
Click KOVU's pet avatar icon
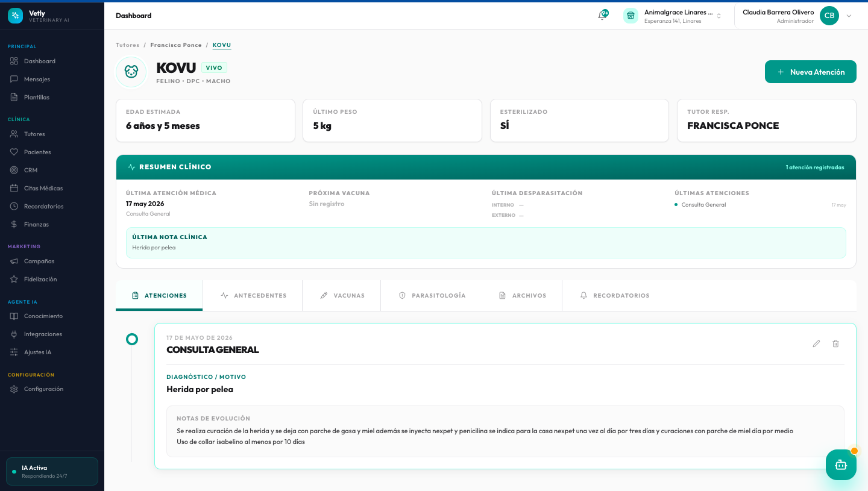tap(131, 72)
